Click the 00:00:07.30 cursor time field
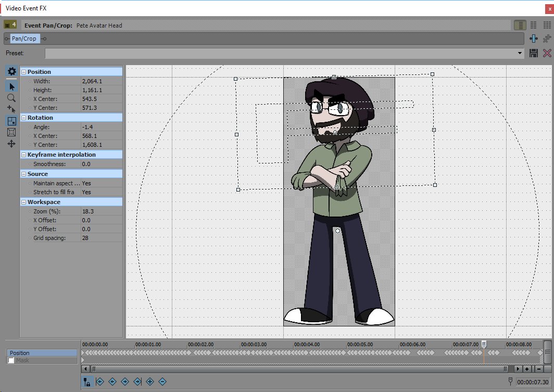The height and width of the screenshot is (392, 554). click(x=533, y=382)
